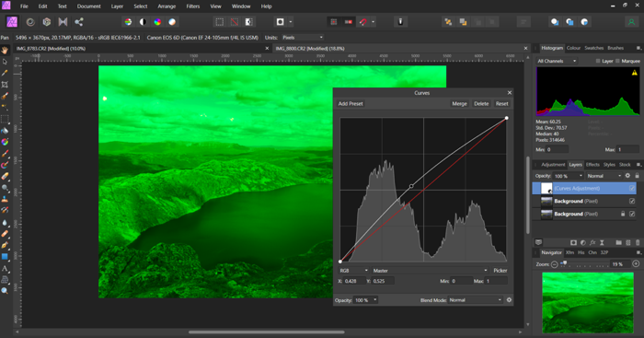Viewport: 644px width, 338px height.
Task: Add a mask layer icon in Layers panel
Action: tap(573, 242)
